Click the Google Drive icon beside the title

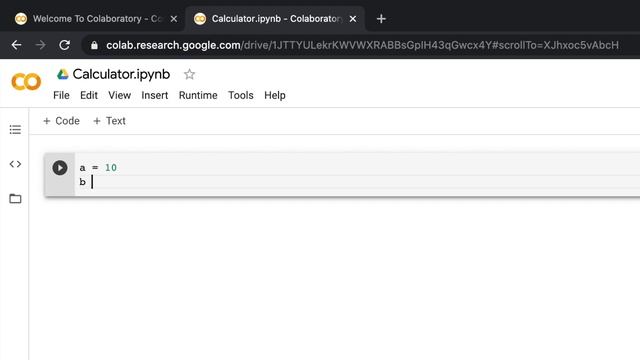pos(62,74)
